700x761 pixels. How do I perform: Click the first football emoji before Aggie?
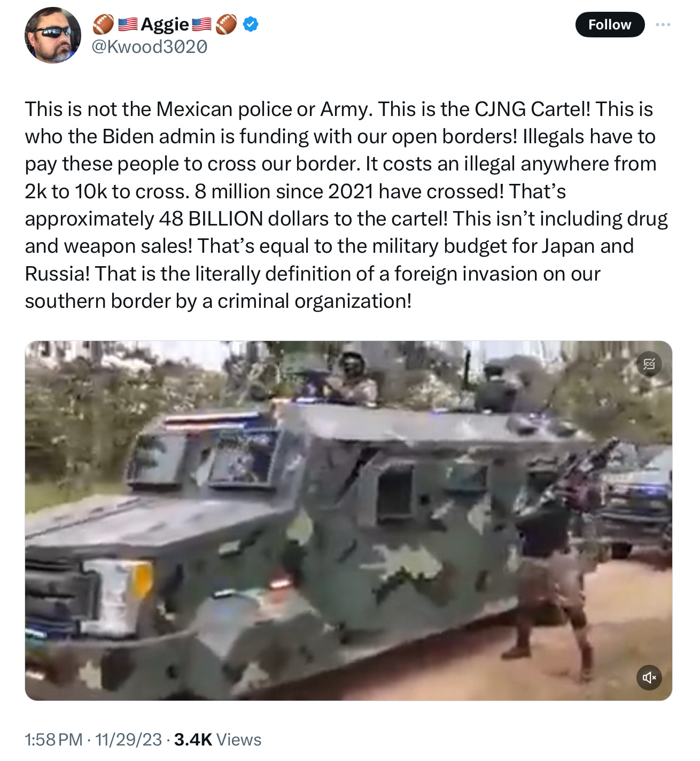pos(103,24)
